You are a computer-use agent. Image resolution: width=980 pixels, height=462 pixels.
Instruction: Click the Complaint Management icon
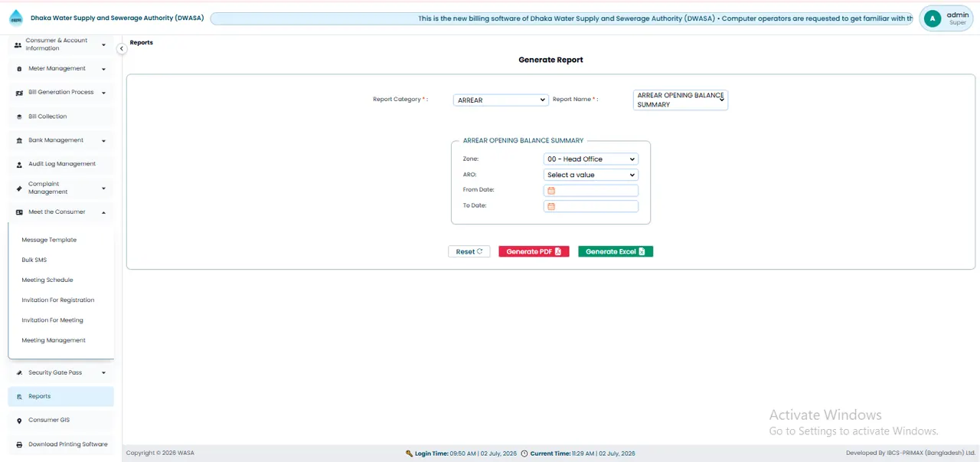pyautogui.click(x=19, y=188)
